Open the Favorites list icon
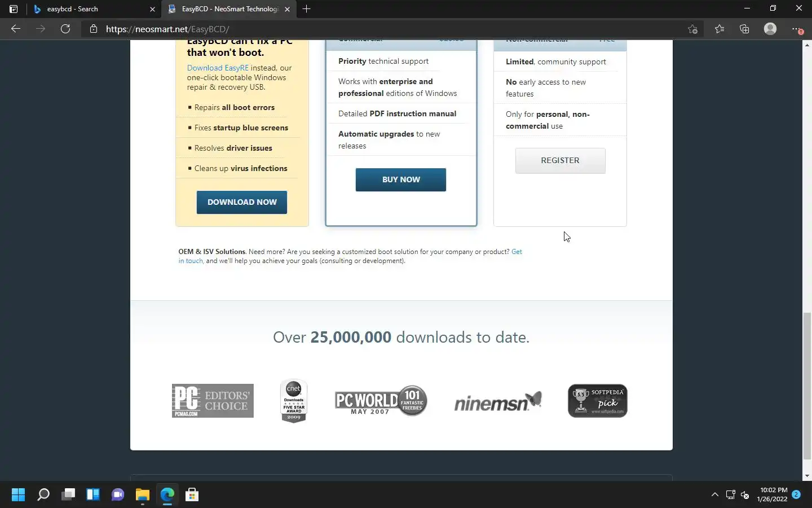 pyautogui.click(x=720, y=29)
